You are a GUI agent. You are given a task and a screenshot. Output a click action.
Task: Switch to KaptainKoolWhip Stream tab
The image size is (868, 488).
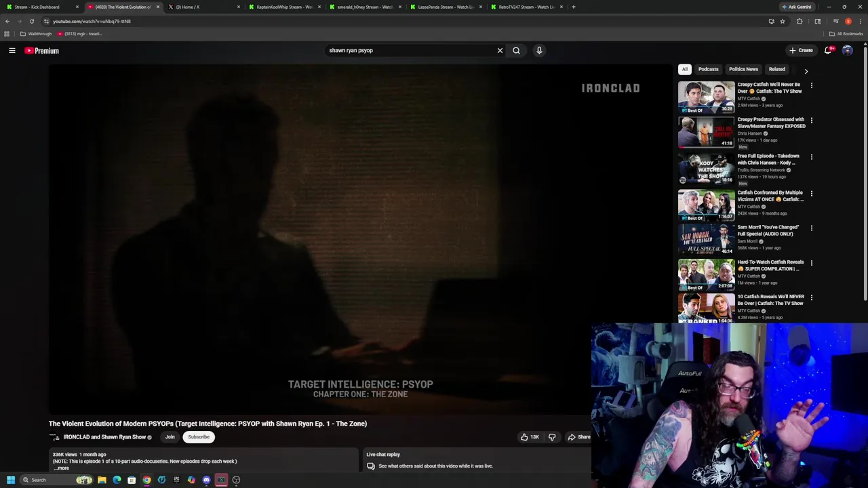pos(283,7)
